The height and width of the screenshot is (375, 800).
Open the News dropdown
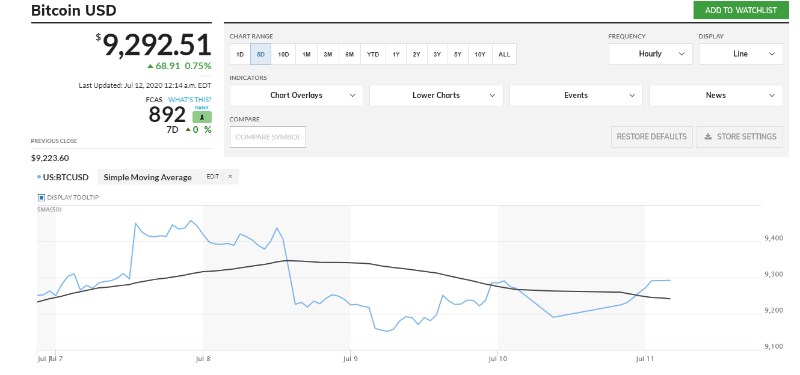tap(715, 95)
